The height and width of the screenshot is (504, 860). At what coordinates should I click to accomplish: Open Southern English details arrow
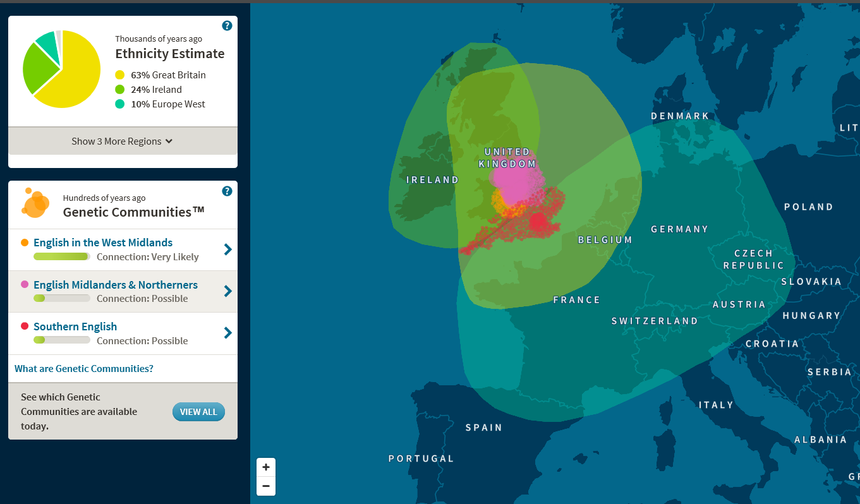click(227, 333)
